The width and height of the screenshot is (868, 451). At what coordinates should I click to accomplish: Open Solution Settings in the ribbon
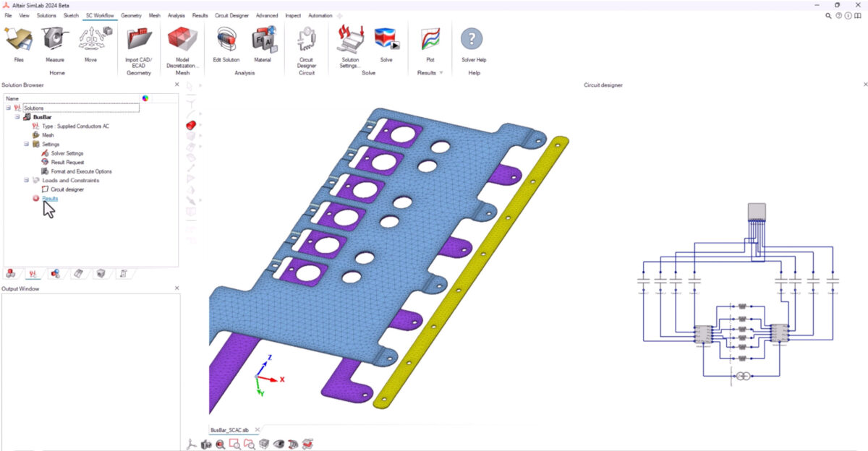349,40
